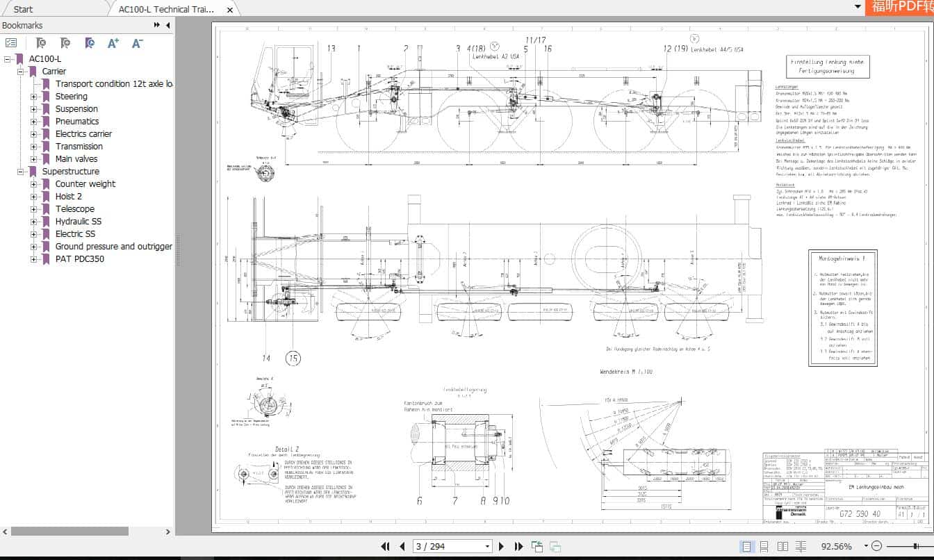Select the PAT PDC350 bookmark
934x560 pixels.
click(x=81, y=258)
